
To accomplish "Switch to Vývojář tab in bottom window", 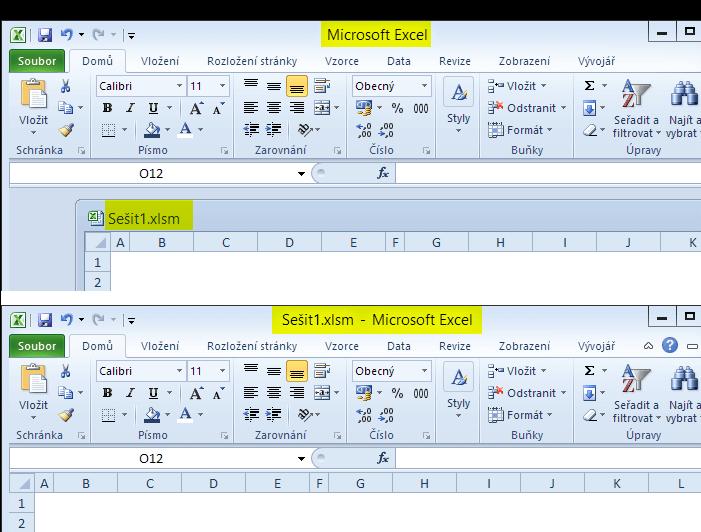I will click(x=596, y=346).
